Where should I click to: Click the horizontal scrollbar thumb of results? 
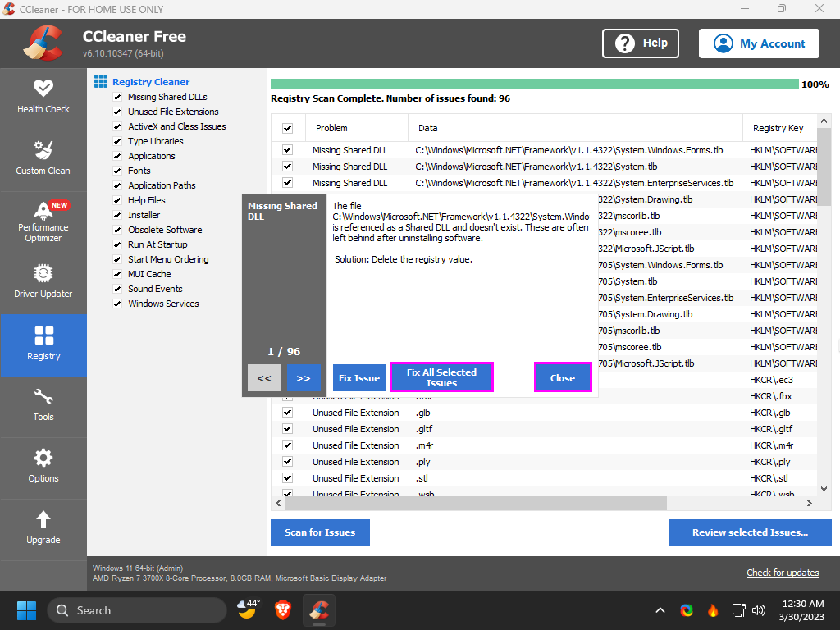476,504
